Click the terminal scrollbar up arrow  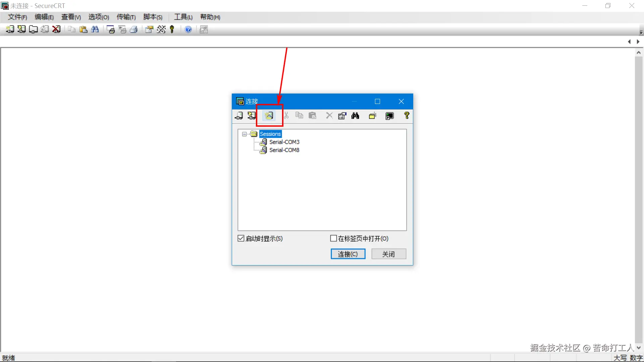coord(639,53)
